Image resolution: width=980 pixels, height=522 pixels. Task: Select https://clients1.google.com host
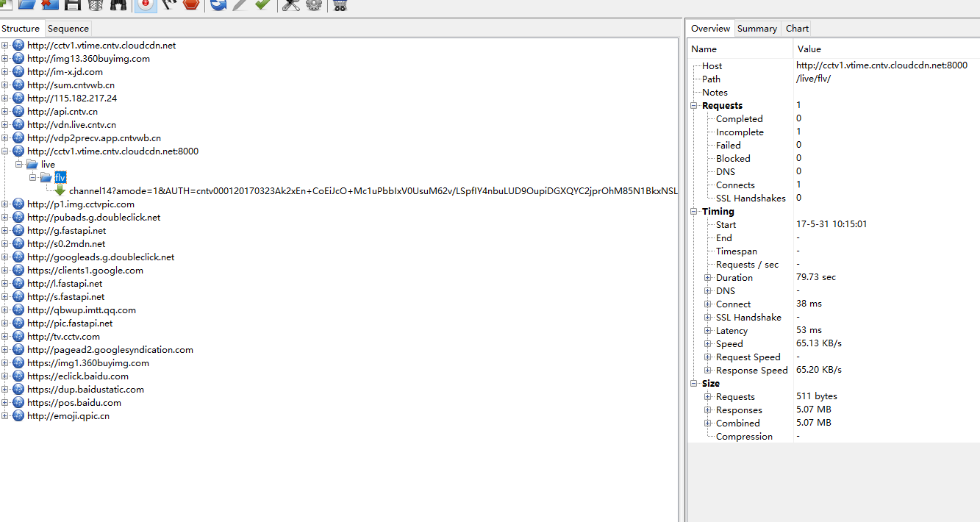85,271
